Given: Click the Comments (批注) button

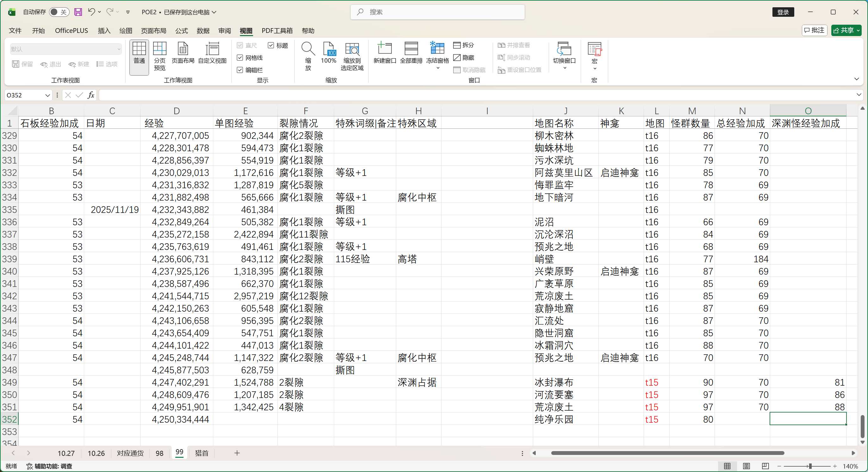Looking at the screenshot, I should (x=814, y=30).
